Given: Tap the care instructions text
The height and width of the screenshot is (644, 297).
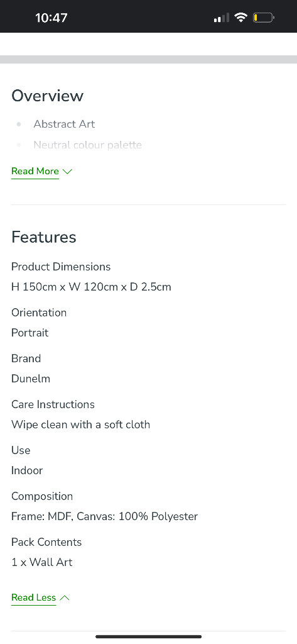Looking at the screenshot, I should (x=81, y=425).
